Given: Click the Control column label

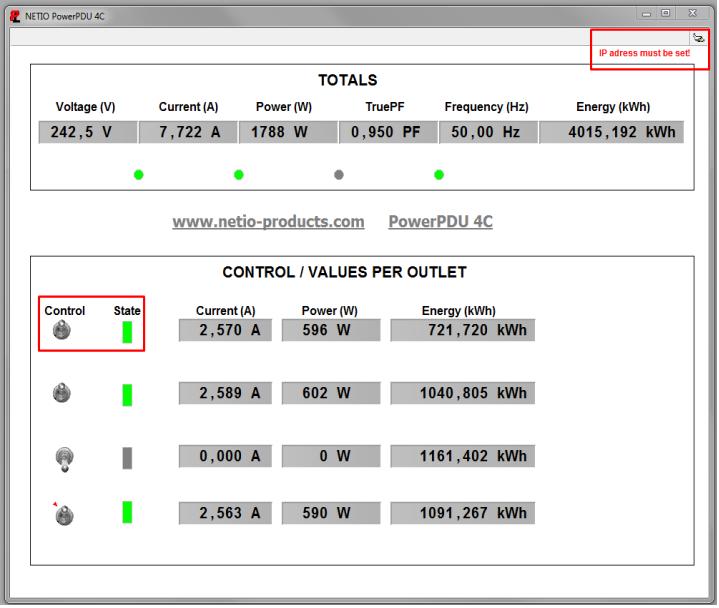Looking at the screenshot, I should tap(65, 311).
